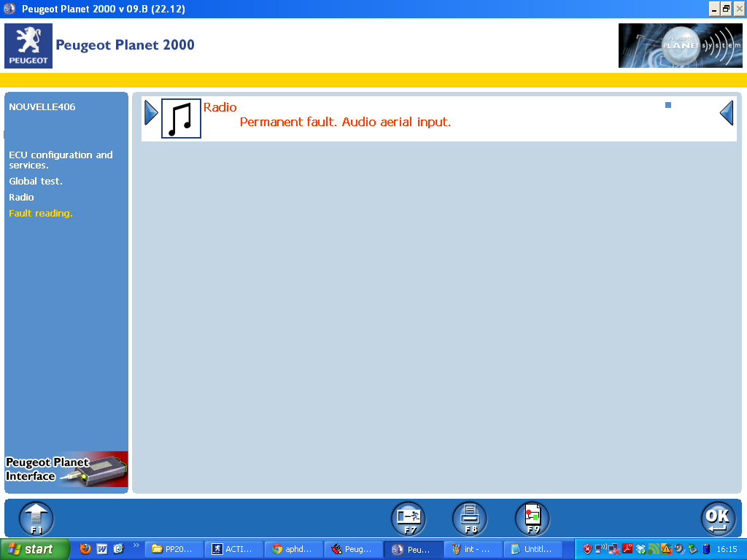Screen dimensions: 747x560
Task: Click the blue battery tray icon
Action: coord(706,549)
